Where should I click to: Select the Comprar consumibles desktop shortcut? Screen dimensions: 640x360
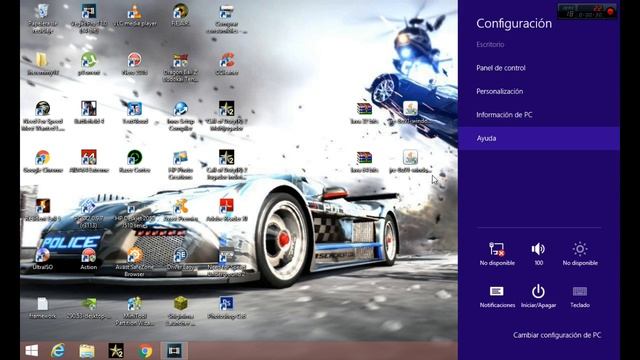pos(227,19)
